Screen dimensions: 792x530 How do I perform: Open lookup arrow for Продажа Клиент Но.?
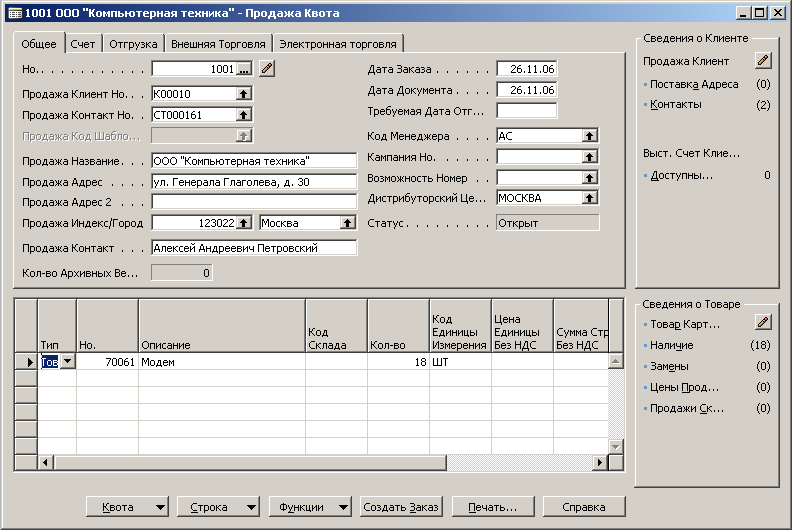[243, 93]
